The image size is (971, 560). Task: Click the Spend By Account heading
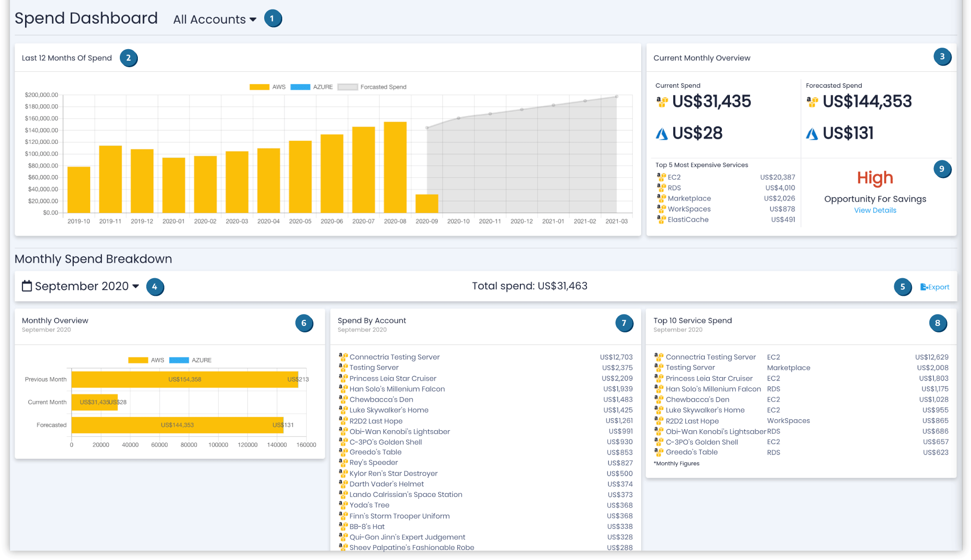(371, 321)
